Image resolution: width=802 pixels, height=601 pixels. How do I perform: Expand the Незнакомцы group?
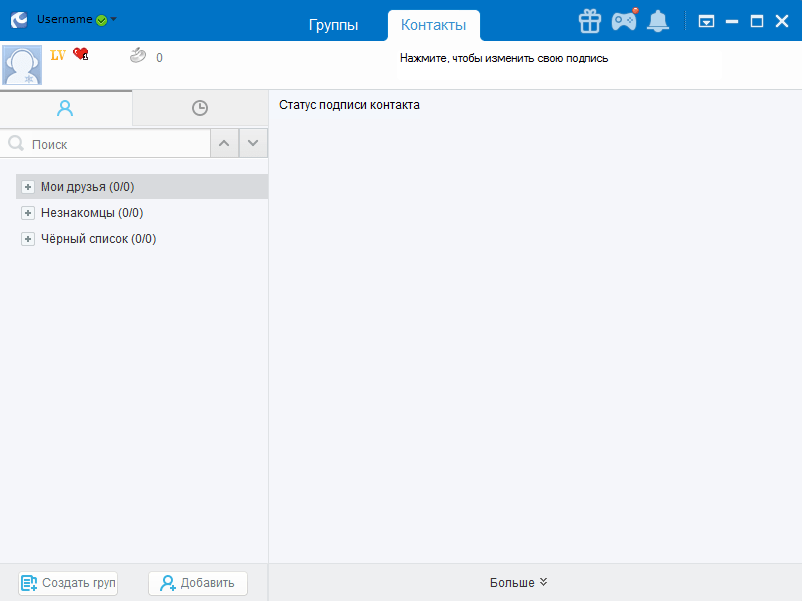pyautogui.click(x=28, y=213)
